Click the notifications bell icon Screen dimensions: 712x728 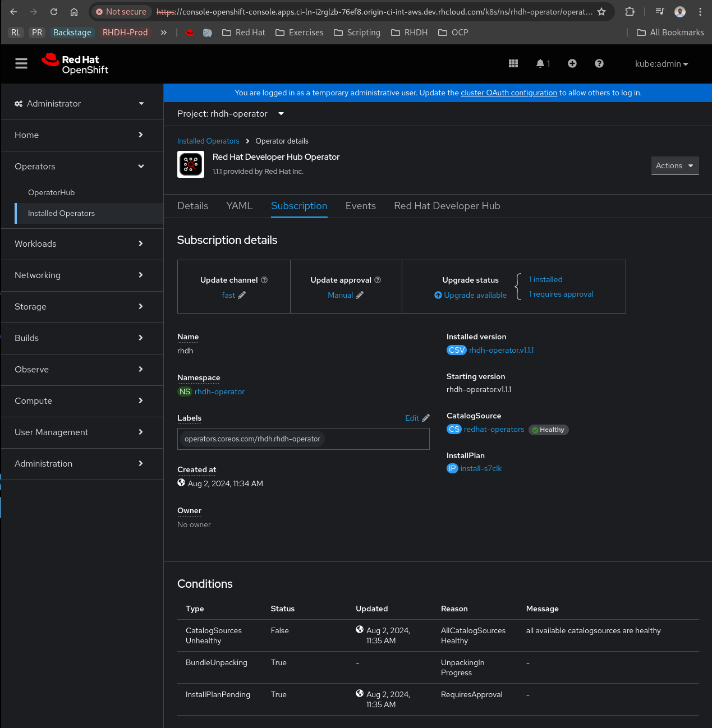540,63
